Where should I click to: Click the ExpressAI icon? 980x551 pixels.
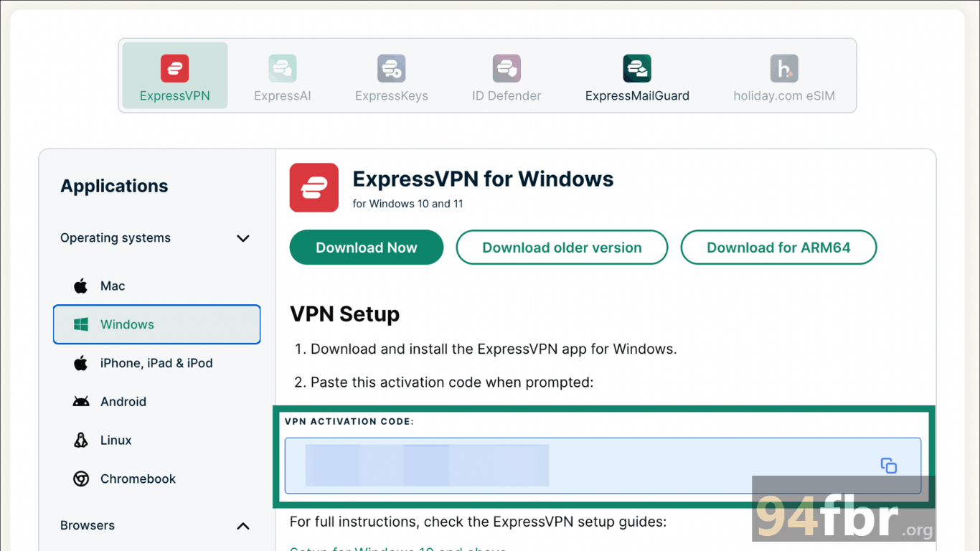pos(283,68)
